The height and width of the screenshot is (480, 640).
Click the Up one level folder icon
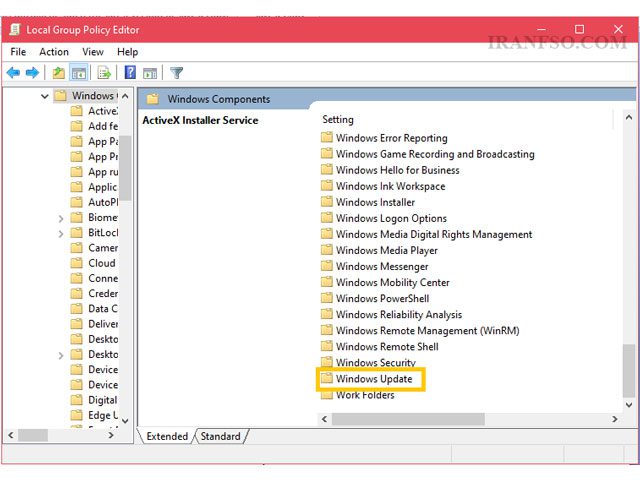(59, 73)
